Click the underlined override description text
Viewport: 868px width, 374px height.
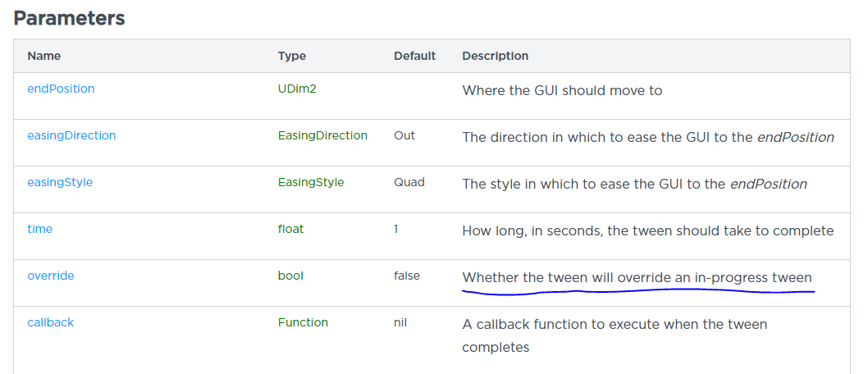click(637, 277)
